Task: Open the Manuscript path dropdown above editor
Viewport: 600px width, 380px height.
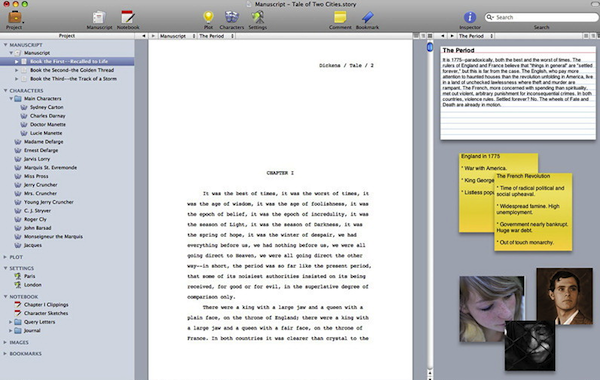Action: click(x=177, y=36)
